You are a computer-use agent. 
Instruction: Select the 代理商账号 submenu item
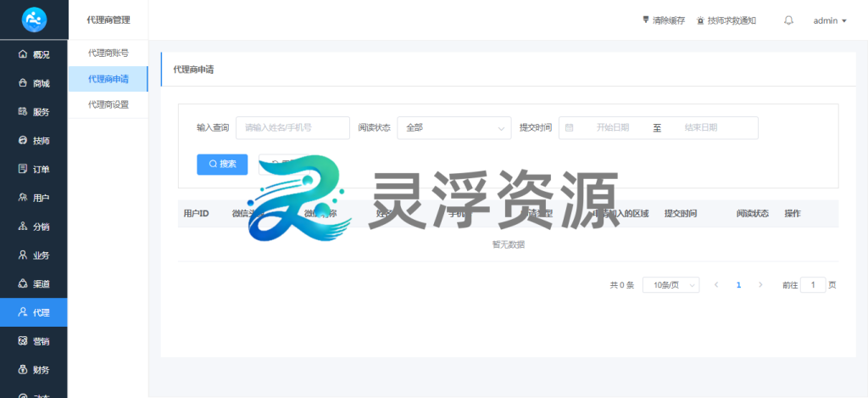click(108, 53)
